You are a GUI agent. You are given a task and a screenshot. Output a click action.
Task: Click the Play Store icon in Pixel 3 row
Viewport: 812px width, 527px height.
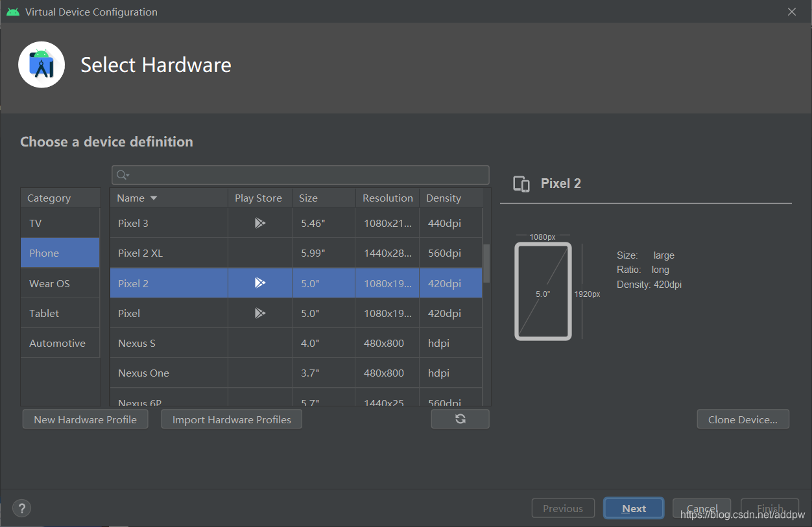point(260,223)
